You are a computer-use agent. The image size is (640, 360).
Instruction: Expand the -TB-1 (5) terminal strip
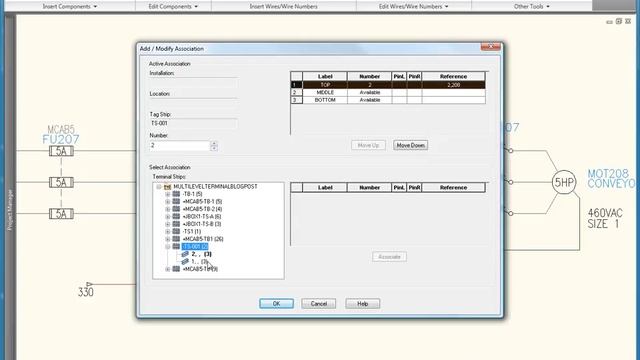tap(167, 194)
